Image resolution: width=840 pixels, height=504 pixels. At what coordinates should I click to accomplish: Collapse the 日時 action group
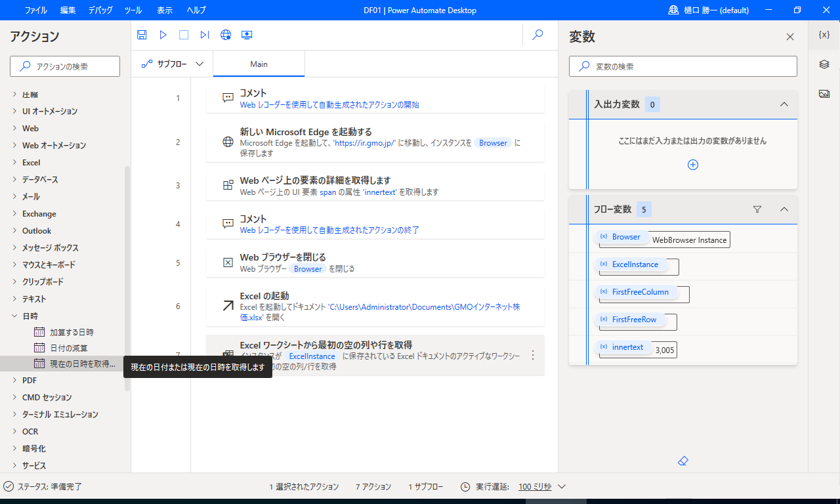tap(15, 316)
